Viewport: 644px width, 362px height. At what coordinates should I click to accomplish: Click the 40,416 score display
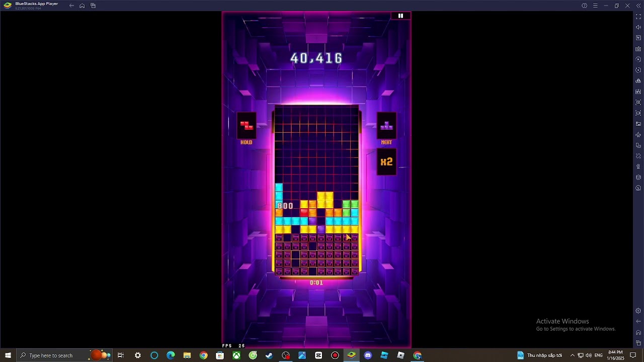[316, 58]
